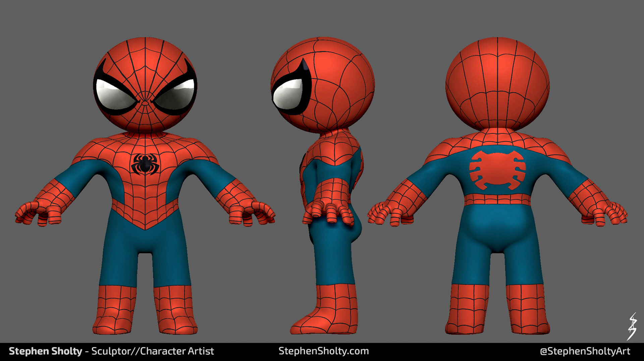Click the black spider emblem on chest
Image resolution: width=644 pixels, height=361 pixels.
coord(145,164)
